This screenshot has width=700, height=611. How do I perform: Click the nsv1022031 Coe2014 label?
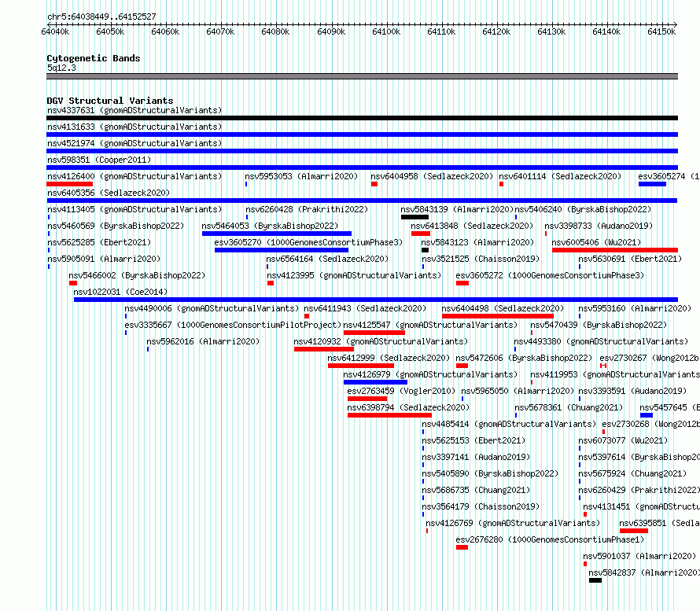[120, 292]
